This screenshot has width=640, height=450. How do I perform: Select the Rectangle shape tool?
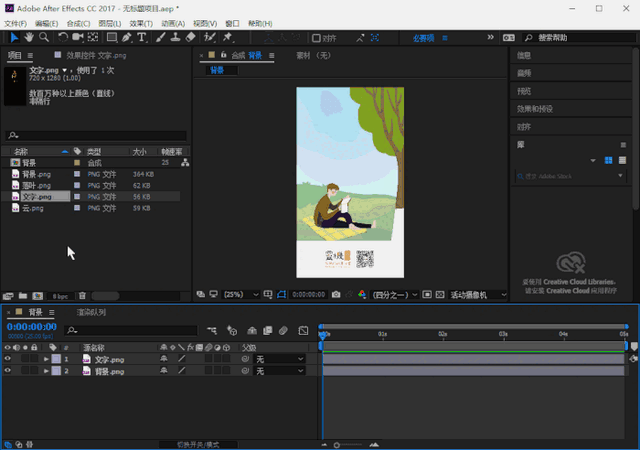coord(111,38)
